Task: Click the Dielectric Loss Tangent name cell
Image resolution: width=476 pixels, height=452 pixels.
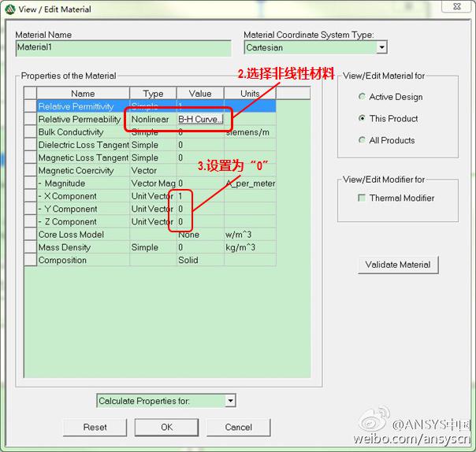Action: tap(83, 145)
